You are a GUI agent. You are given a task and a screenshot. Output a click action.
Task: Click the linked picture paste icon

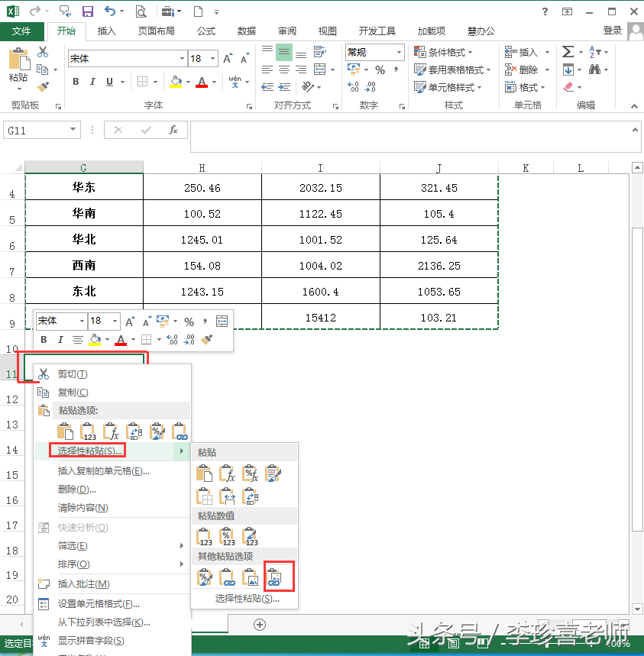click(x=274, y=577)
